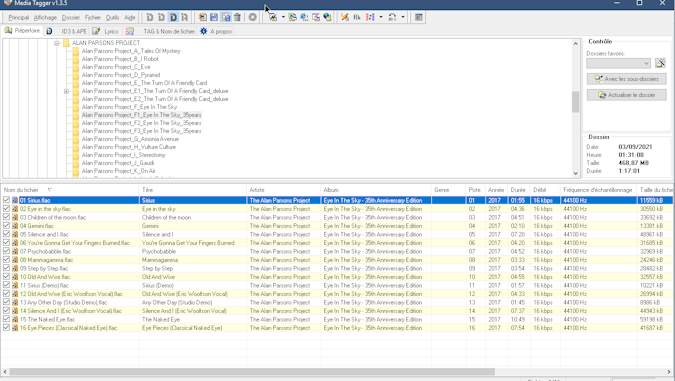Screen dimensions: 675x381
Task: Click the lightning bolt toolbar icon
Action: click(345, 17)
